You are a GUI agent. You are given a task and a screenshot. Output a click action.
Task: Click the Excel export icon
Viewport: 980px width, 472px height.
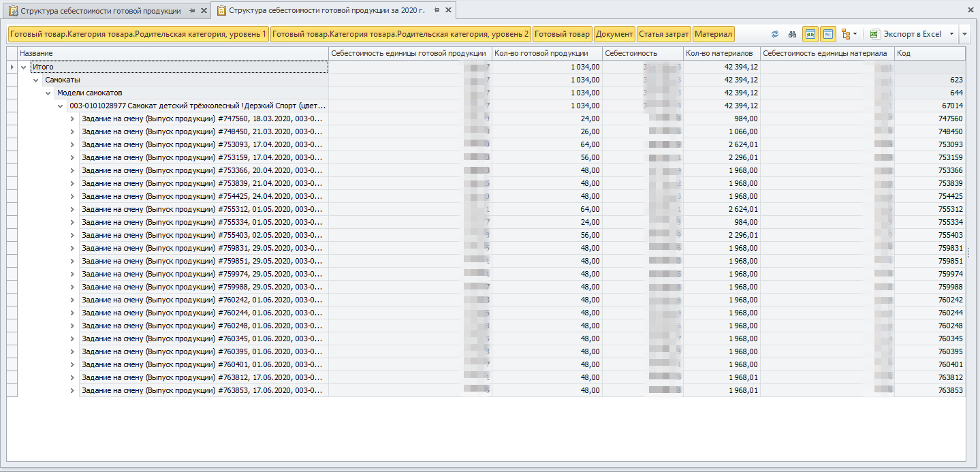[875, 34]
